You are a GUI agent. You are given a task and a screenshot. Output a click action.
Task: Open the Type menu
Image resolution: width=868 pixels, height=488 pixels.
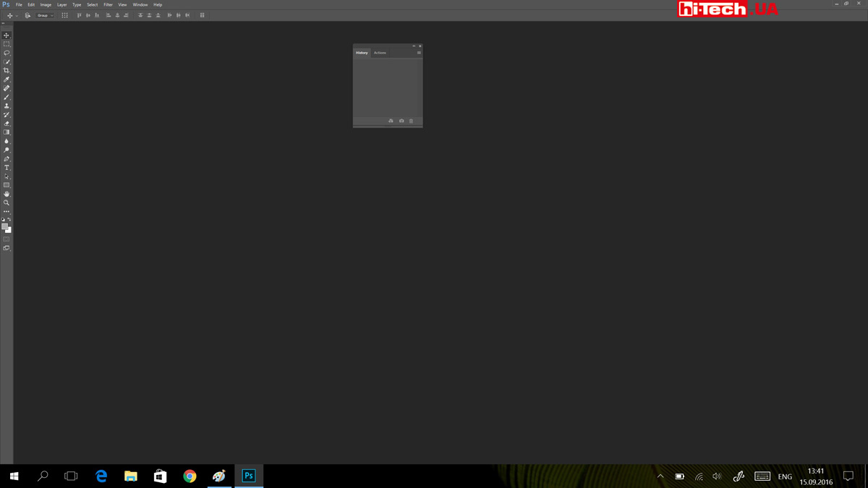point(77,4)
